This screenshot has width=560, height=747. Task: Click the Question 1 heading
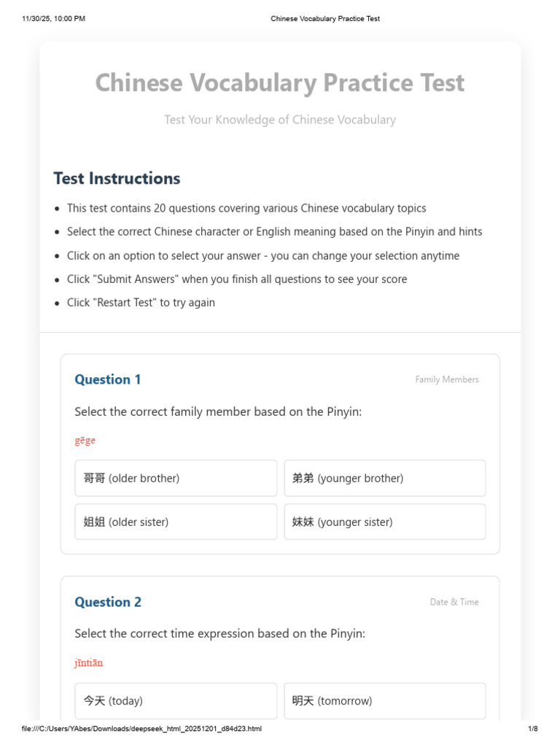coord(108,379)
